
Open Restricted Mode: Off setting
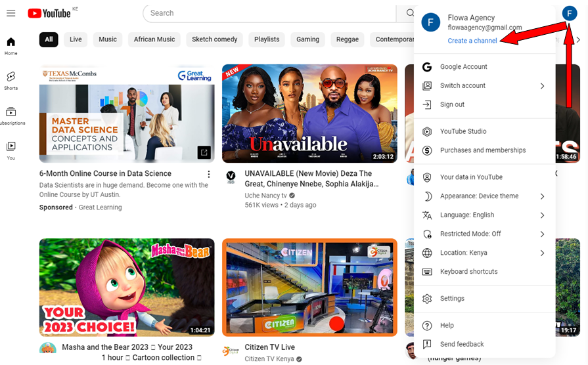click(x=484, y=234)
